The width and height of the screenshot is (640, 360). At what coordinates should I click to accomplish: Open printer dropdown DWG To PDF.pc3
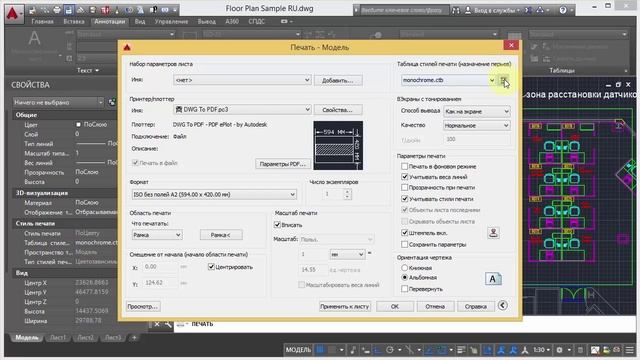242,109
